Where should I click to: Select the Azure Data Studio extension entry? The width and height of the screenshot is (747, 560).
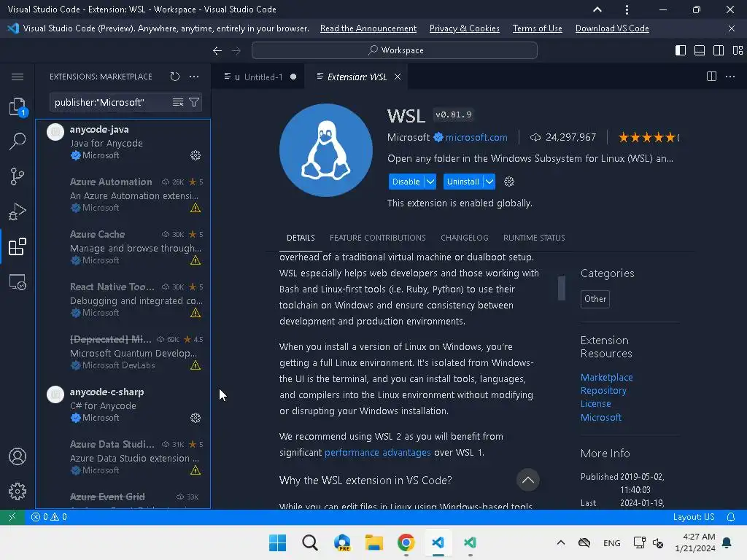point(123,458)
